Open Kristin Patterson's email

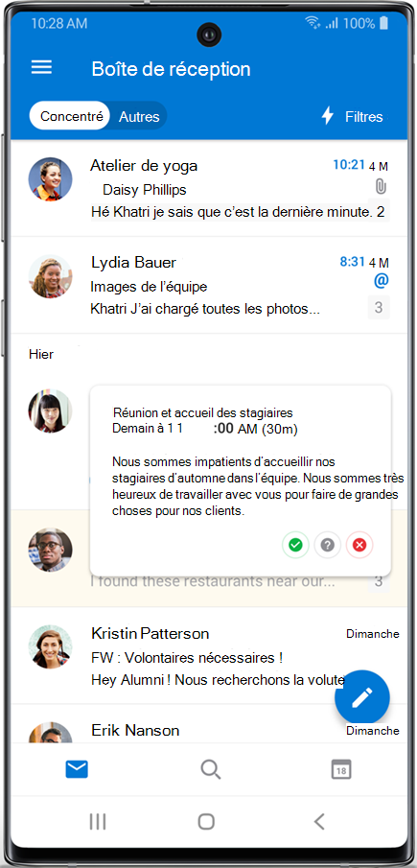pyautogui.click(x=209, y=655)
